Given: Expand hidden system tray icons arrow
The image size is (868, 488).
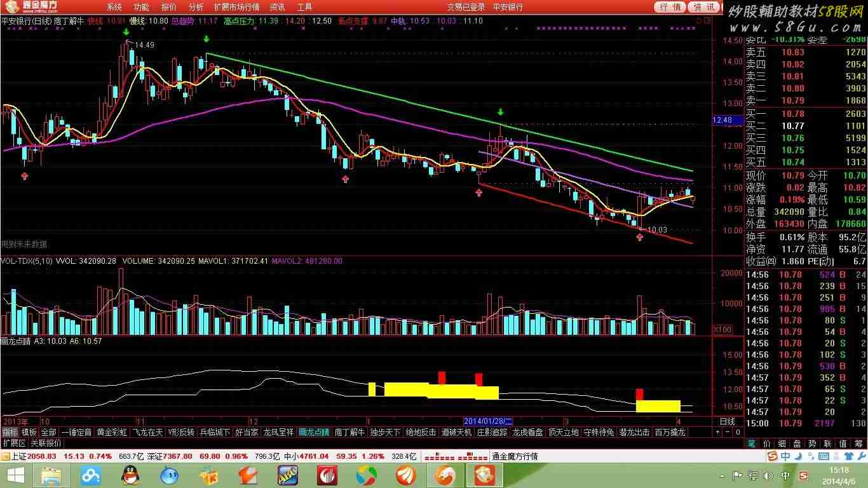Looking at the screenshot, I should 723,475.
